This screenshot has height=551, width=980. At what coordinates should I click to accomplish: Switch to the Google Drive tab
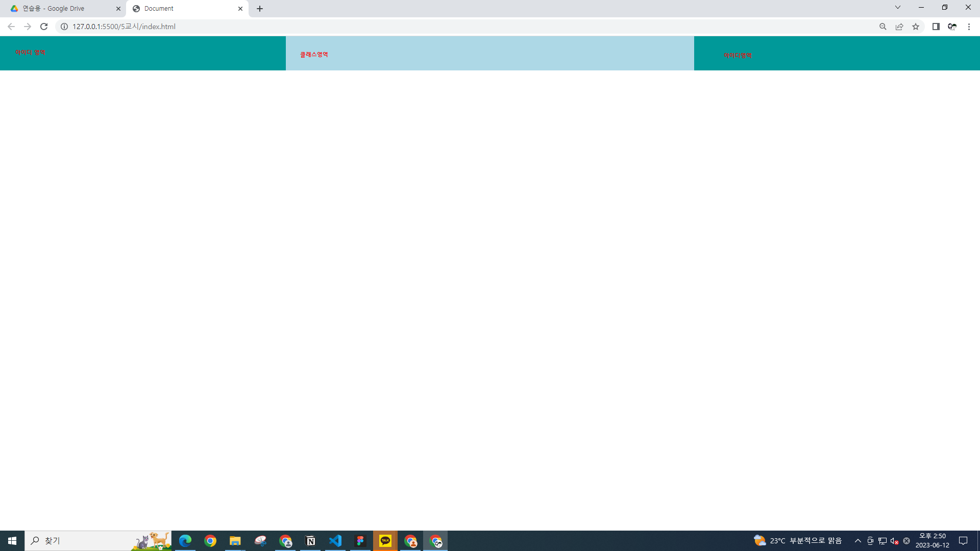tap(61, 9)
